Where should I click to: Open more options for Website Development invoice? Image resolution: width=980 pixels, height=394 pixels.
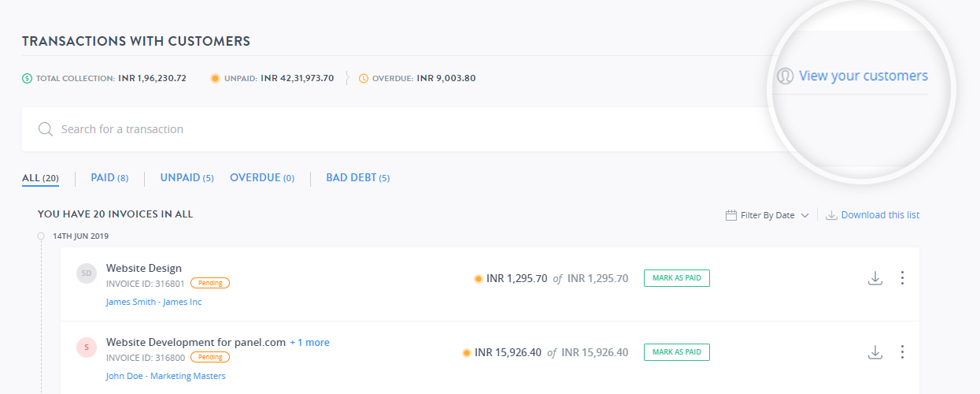[902, 352]
